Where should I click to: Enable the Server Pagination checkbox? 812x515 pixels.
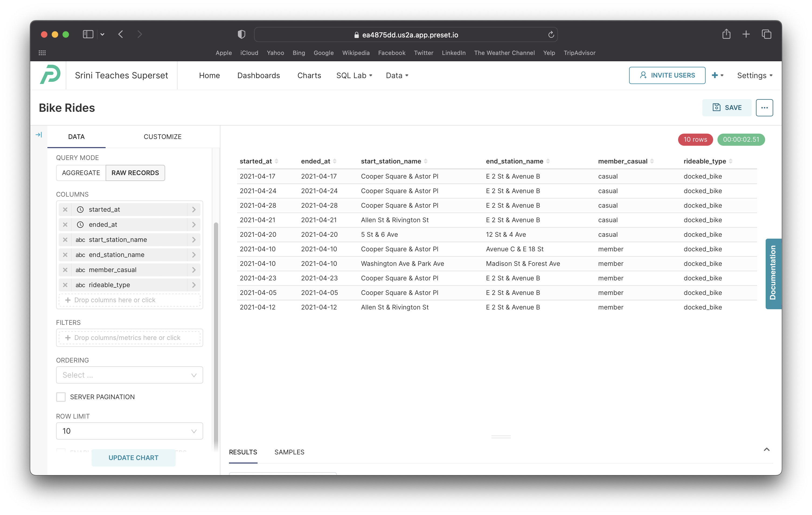tap(61, 397)
